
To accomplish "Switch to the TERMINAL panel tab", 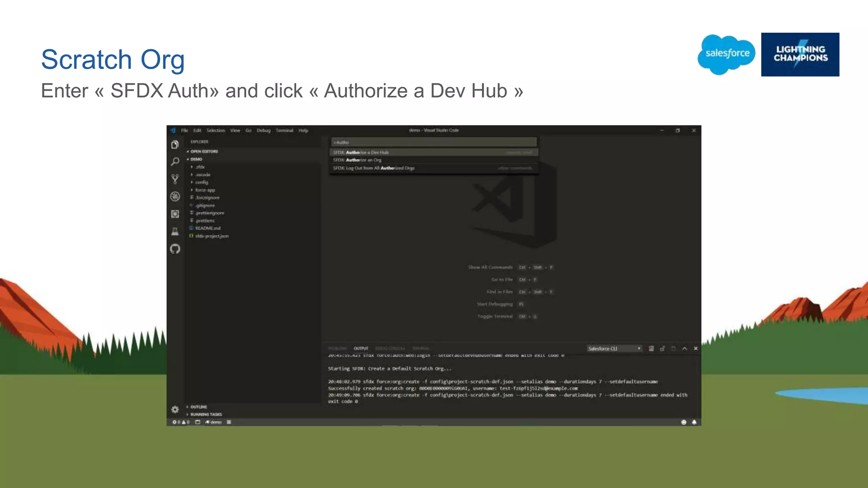I will pyautogui.click(x=421, y=349).
